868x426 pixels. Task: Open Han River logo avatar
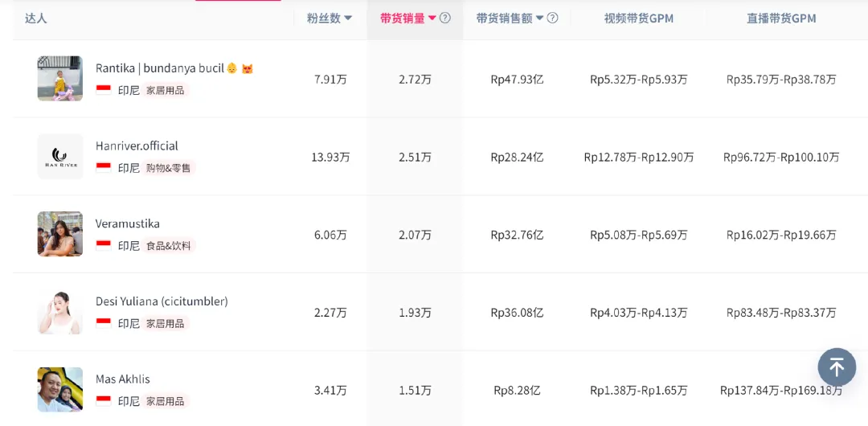click(60, 156)
